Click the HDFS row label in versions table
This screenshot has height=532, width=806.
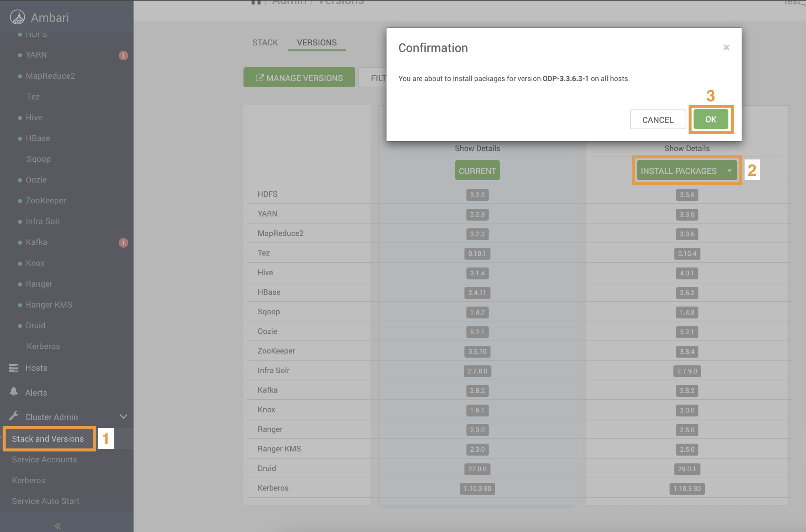[267, 194]
